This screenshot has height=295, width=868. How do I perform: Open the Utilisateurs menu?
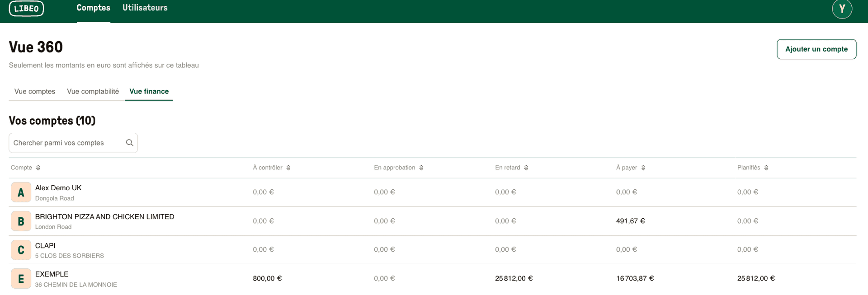coord(145,8)
